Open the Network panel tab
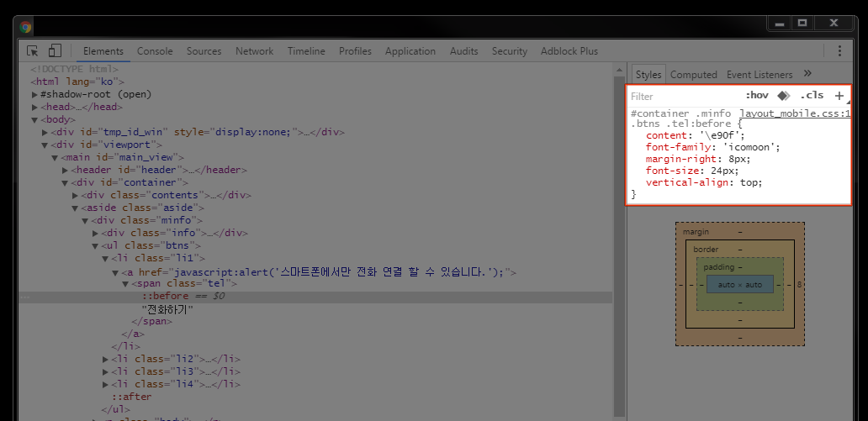 (254, 51)
